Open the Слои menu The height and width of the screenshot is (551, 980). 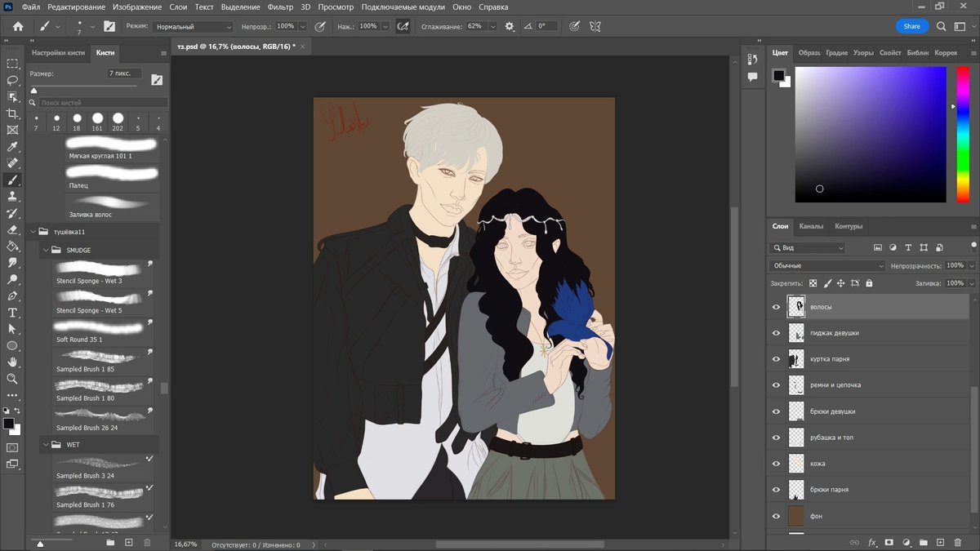click(x=180, y=7)
